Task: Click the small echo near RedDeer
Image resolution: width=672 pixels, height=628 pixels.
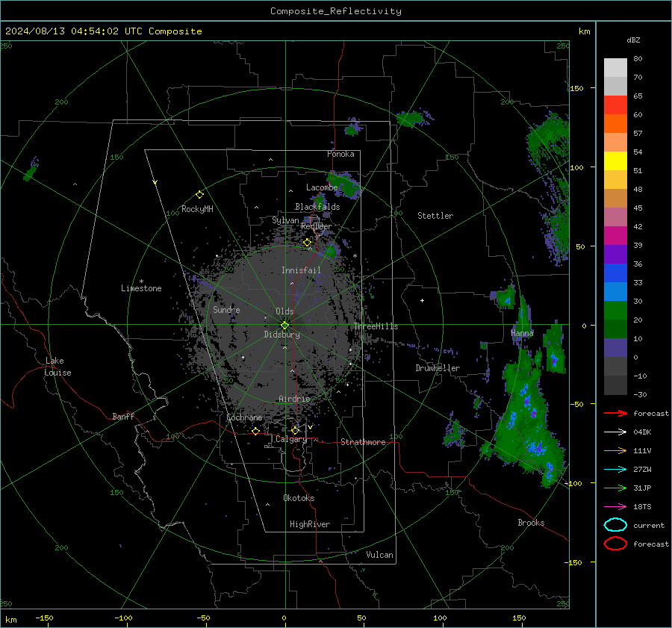Action: pyautogui.click(x=331, y=250)
